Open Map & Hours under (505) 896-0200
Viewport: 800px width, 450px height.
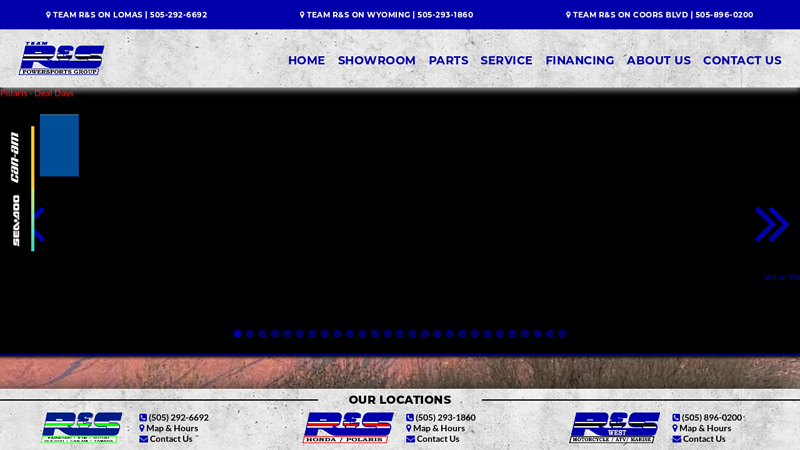click(x=705, y=428)
